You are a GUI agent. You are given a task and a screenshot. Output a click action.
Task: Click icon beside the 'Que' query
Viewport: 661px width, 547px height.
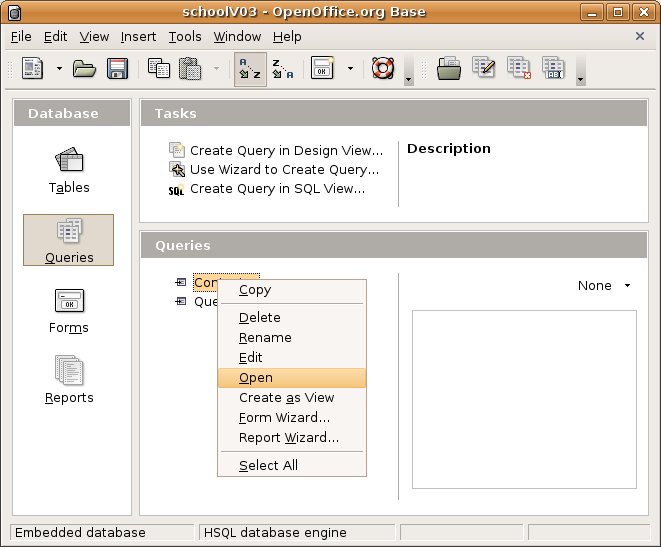(x=180, y=301)
